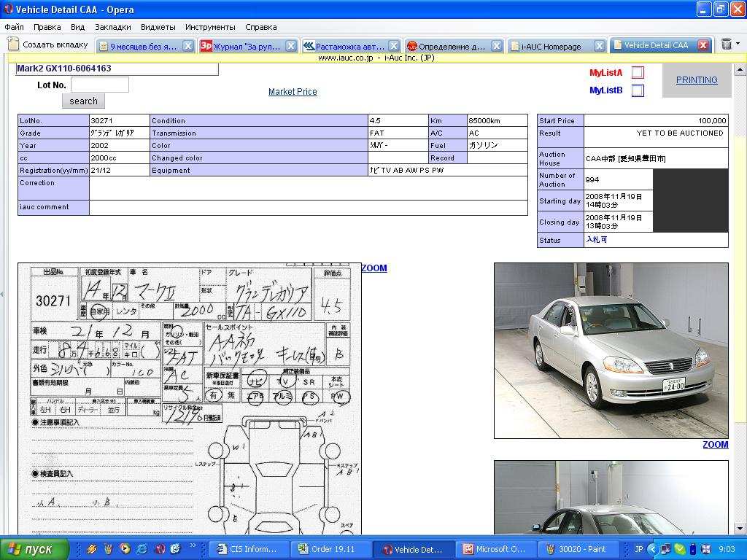This screenshot has width=747, height=560.
Task: Open the 'Vehicle Det…' taskbar button
Action: point(413,549)
